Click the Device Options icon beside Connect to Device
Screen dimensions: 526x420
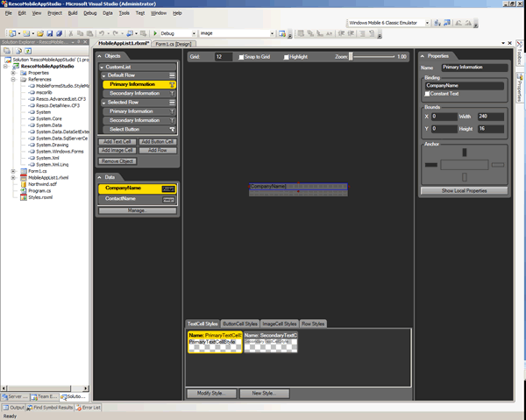point(447,23)
